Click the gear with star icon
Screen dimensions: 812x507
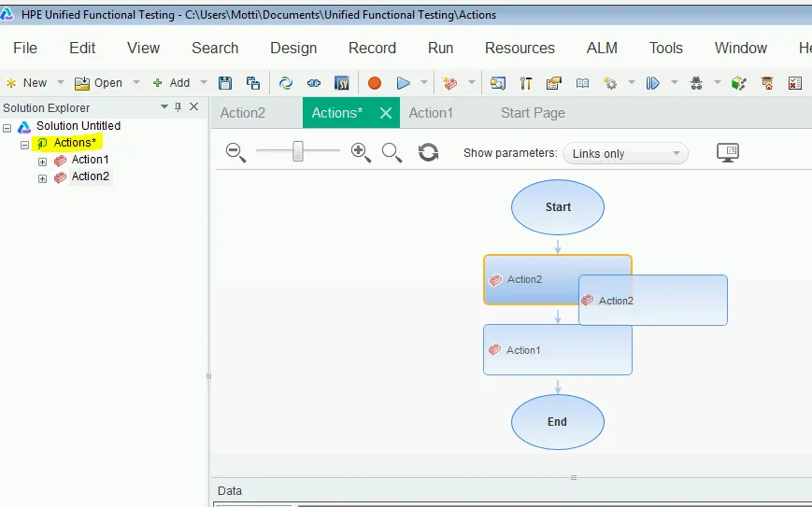[x=610, y=83]
